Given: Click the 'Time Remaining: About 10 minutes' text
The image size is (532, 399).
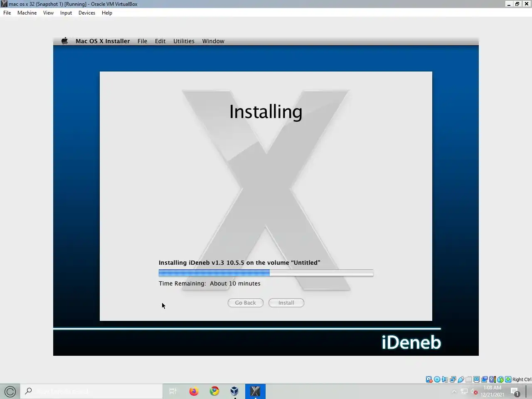Looking at the screenshot, I should click(x=209, y=283).
